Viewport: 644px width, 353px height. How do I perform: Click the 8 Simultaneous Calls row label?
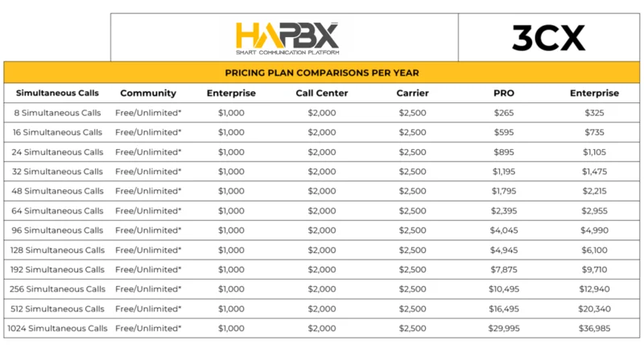coord(58,113)
